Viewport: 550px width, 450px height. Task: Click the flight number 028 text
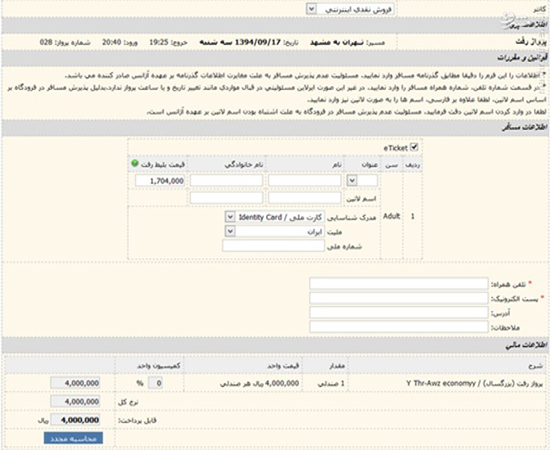coord(46,42)
